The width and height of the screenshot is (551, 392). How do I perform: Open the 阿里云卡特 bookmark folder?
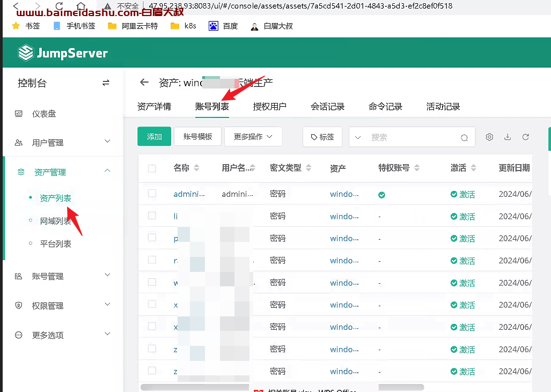coord(133,26)
